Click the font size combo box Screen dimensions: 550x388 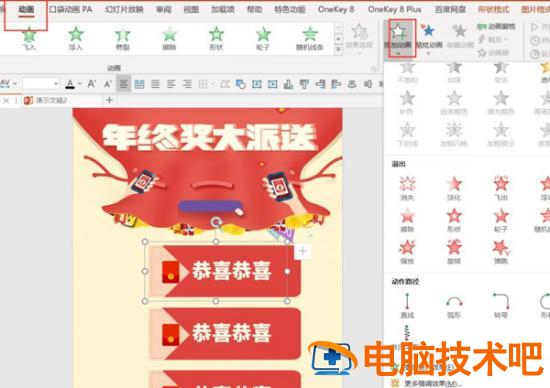[41, 83]
